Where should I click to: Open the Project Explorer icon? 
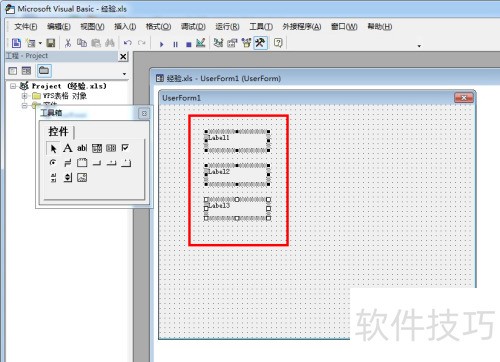coord(218,43)
